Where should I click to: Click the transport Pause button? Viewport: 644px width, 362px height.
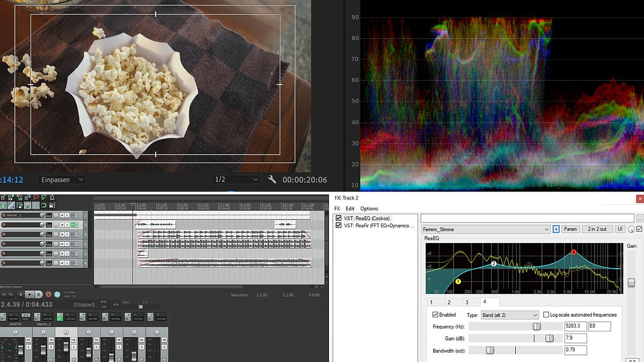[x=39, y=294]
